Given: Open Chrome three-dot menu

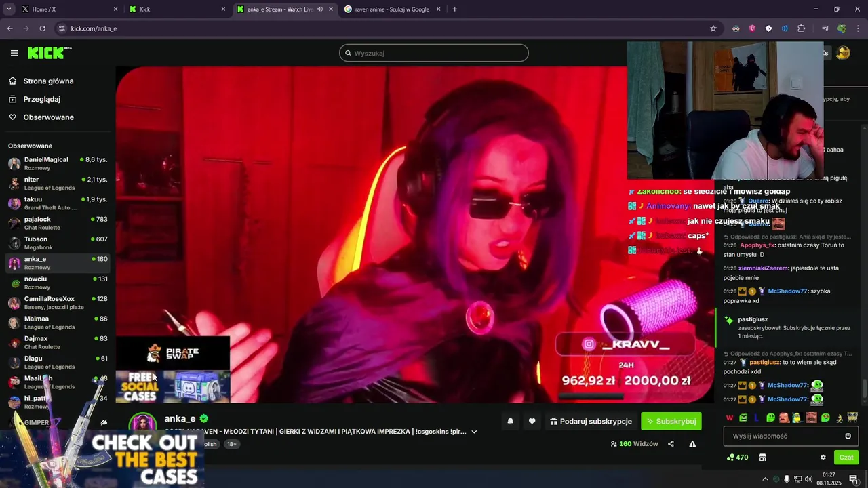Looking at the screenshot, I should click(858, 28).
